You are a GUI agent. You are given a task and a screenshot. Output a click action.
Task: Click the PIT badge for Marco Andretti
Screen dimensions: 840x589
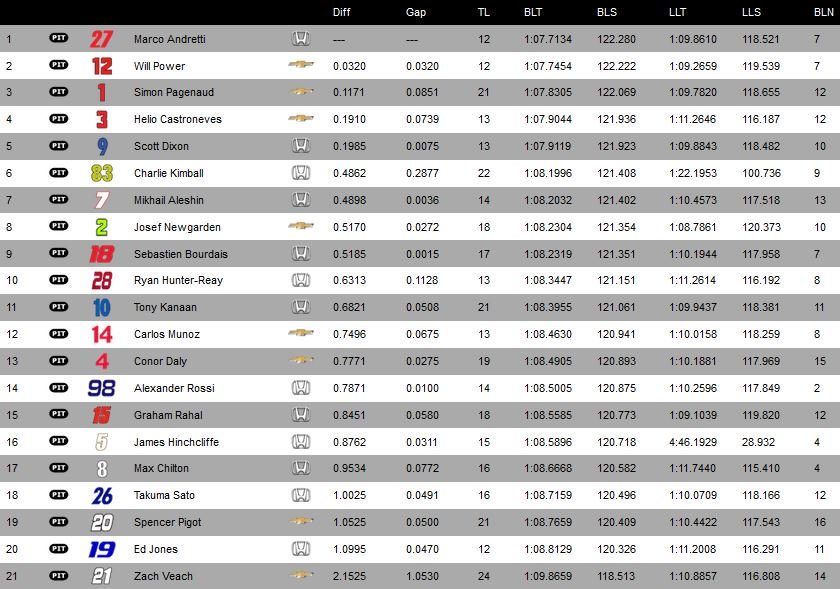(59, 38)
